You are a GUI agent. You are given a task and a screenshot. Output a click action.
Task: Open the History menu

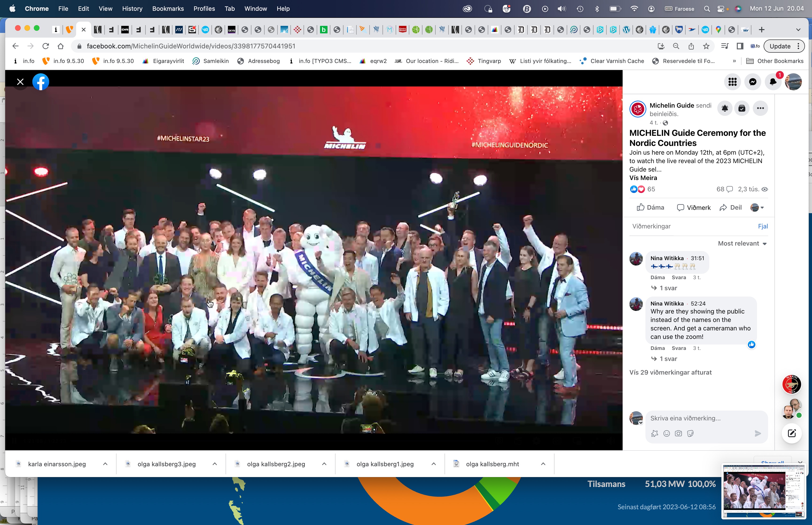pyautogui.click(x=132, y=8)
